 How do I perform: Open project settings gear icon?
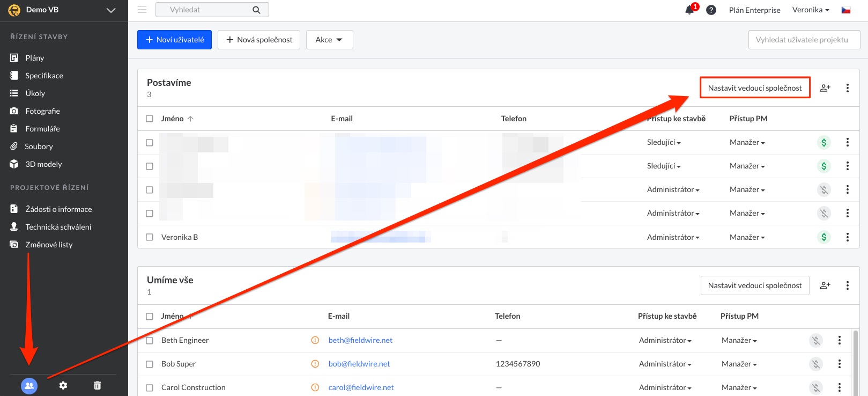tap(63, 385)
